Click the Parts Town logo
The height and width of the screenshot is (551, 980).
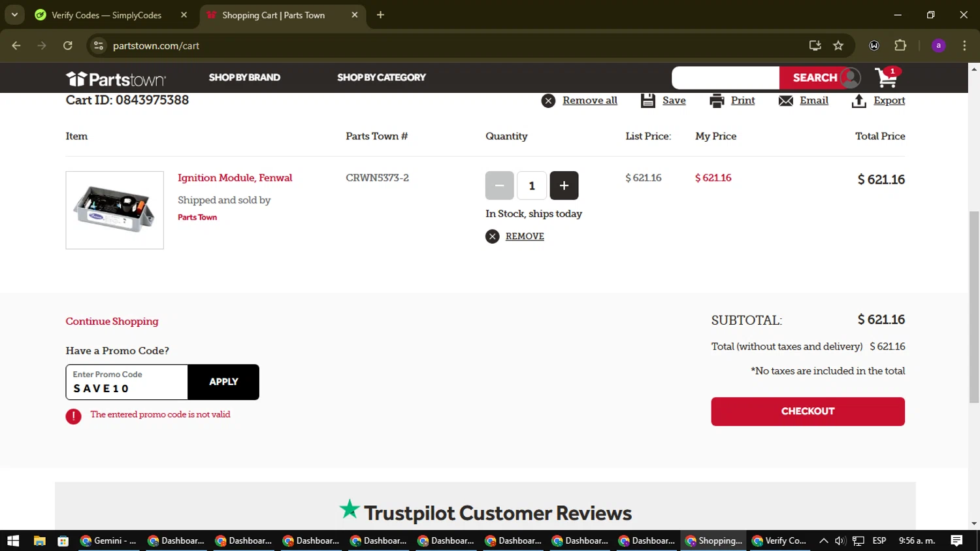(x=116, y=78)
